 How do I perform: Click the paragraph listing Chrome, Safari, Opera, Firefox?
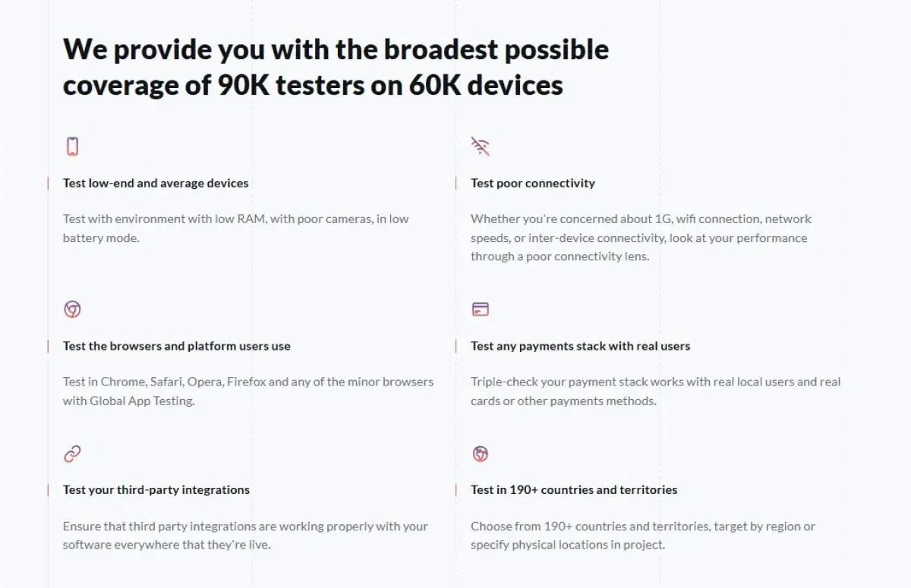(247, 391)
